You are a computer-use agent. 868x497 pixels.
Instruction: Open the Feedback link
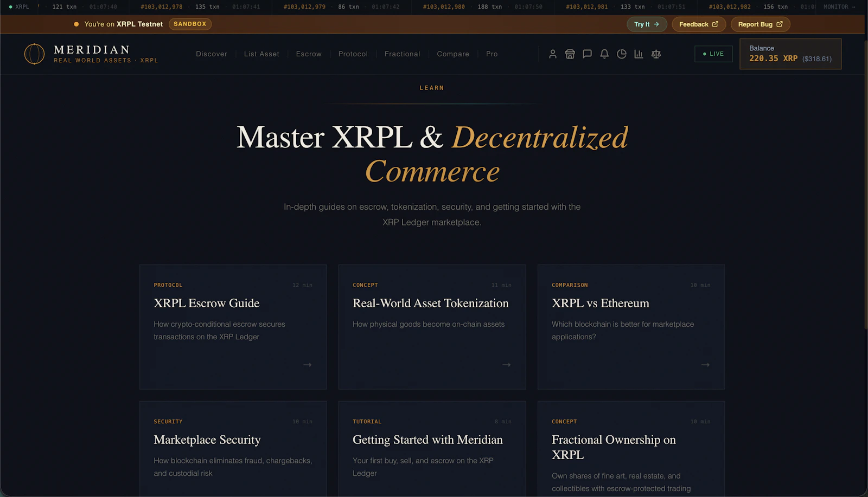coord(699,24)
